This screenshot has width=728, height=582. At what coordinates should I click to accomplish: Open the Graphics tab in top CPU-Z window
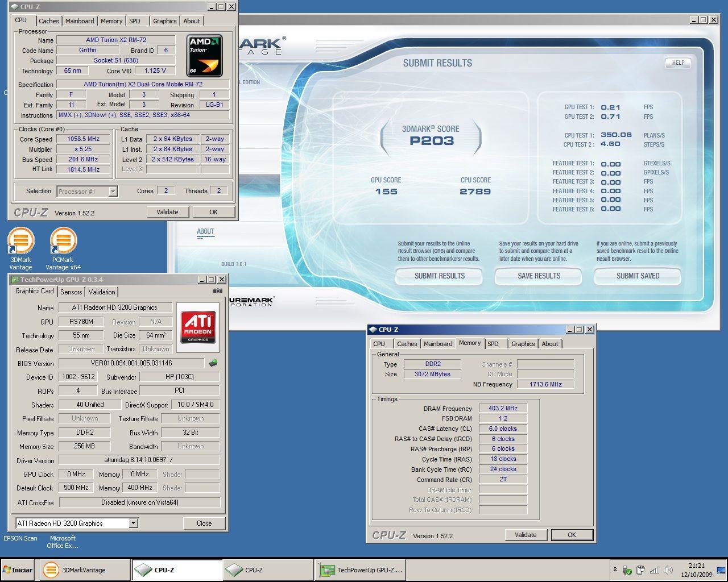tap(165, 21)
